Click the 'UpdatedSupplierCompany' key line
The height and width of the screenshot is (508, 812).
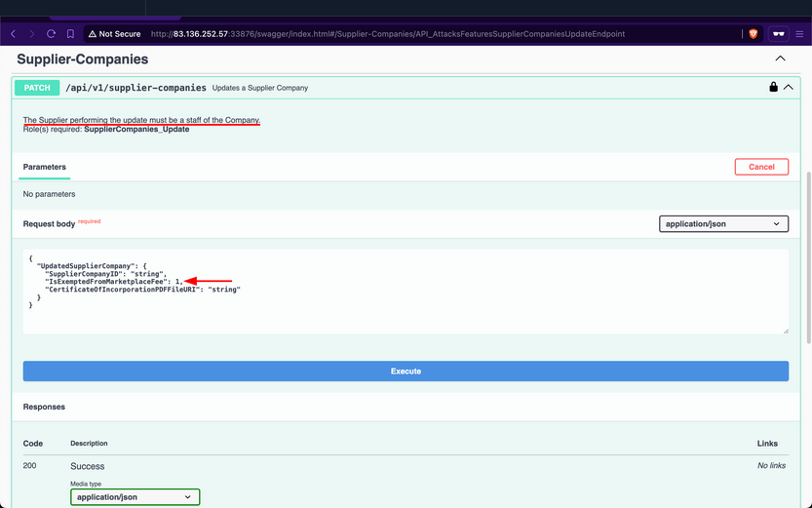(92, 266)
